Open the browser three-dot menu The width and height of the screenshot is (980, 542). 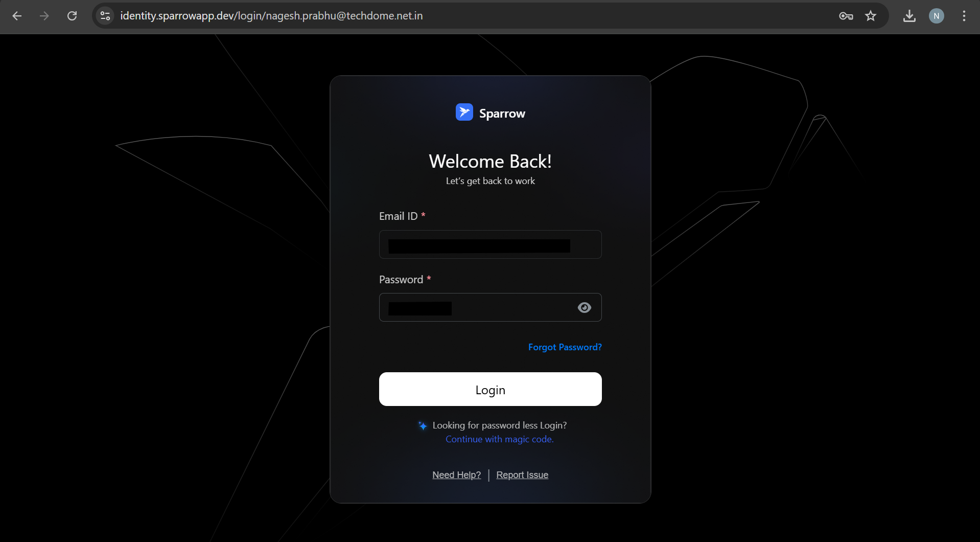964,16
